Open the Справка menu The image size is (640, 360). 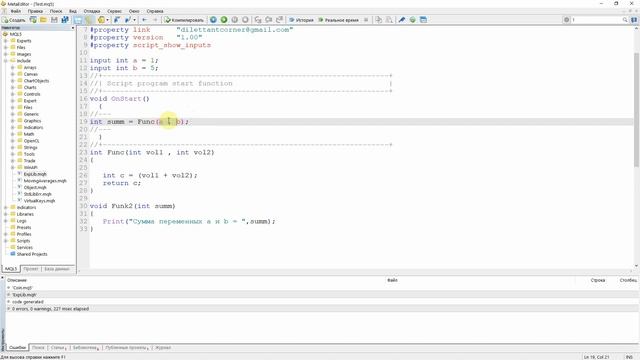click(x=155, y=11)
